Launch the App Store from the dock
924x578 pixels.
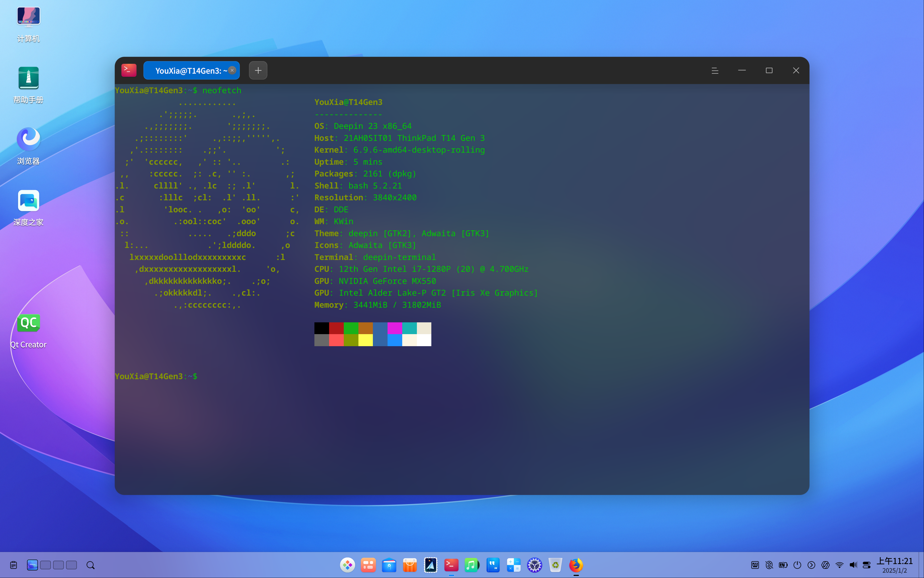click(410, 565)
